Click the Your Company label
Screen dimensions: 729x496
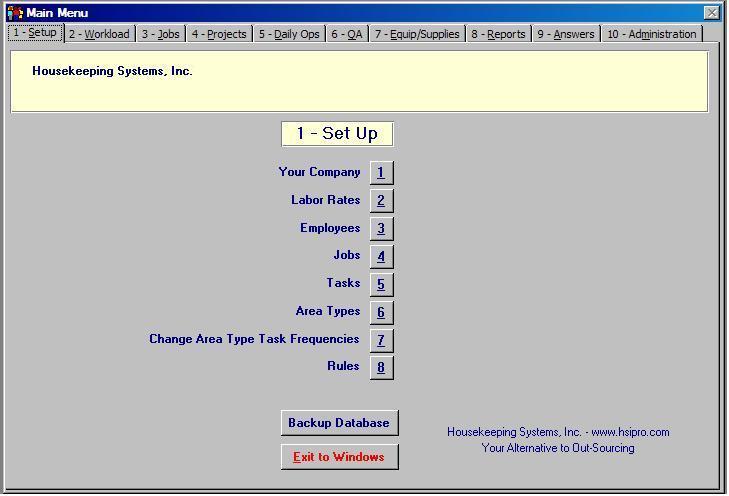[319, 172]
